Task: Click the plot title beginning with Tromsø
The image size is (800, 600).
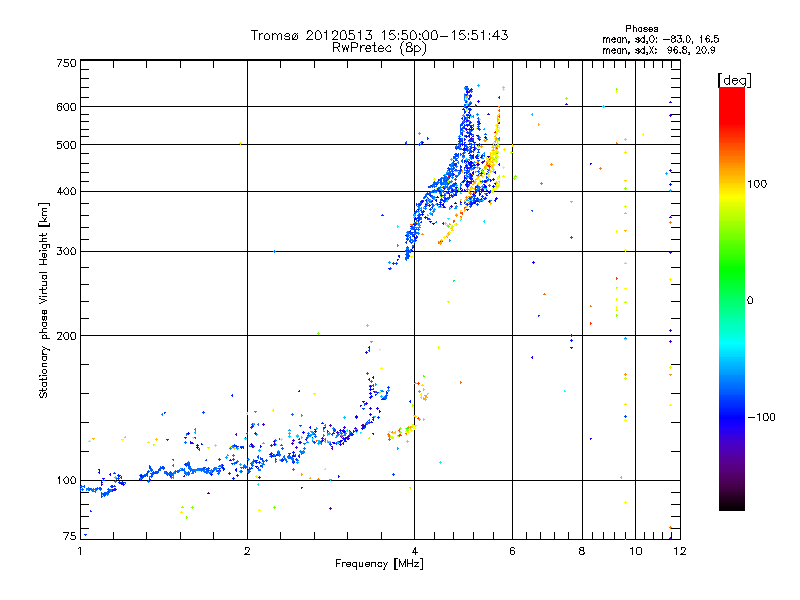Action: pyautogui.click(x=379, y=35)
